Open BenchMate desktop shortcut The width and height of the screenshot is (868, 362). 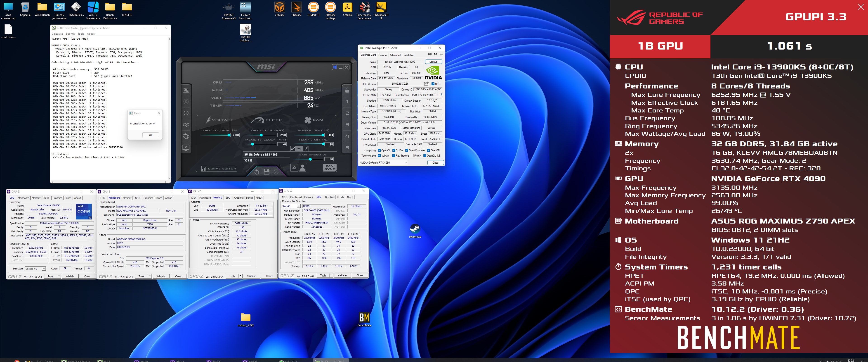point(364,319)
